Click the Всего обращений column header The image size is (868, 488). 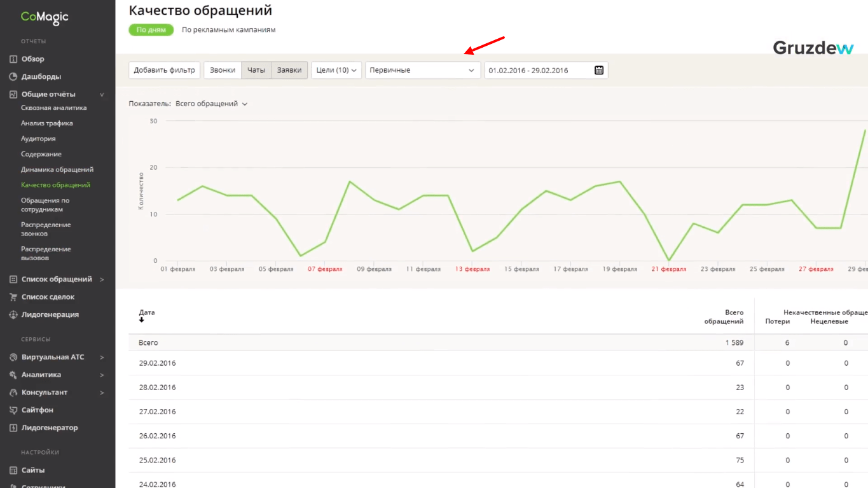[724, 317]
